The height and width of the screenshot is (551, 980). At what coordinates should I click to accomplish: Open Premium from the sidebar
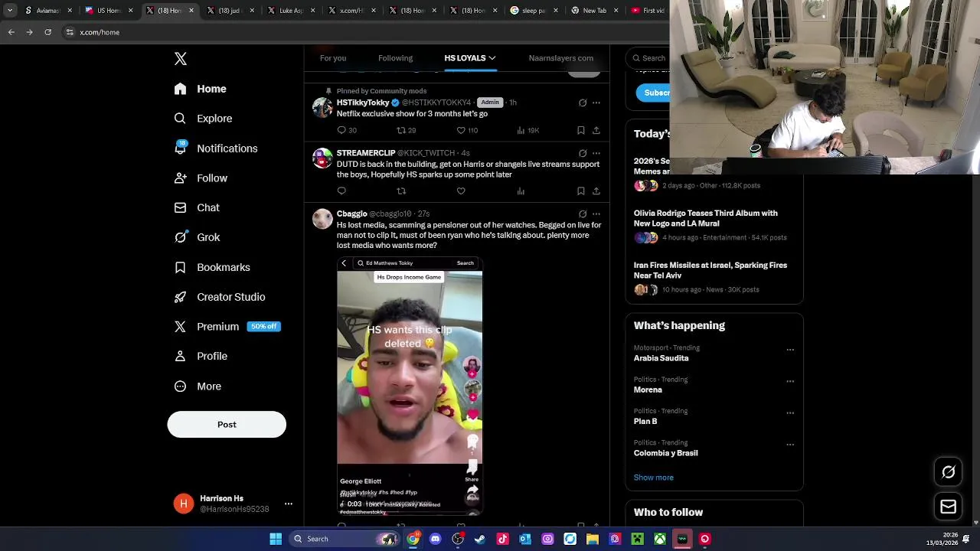227,327
